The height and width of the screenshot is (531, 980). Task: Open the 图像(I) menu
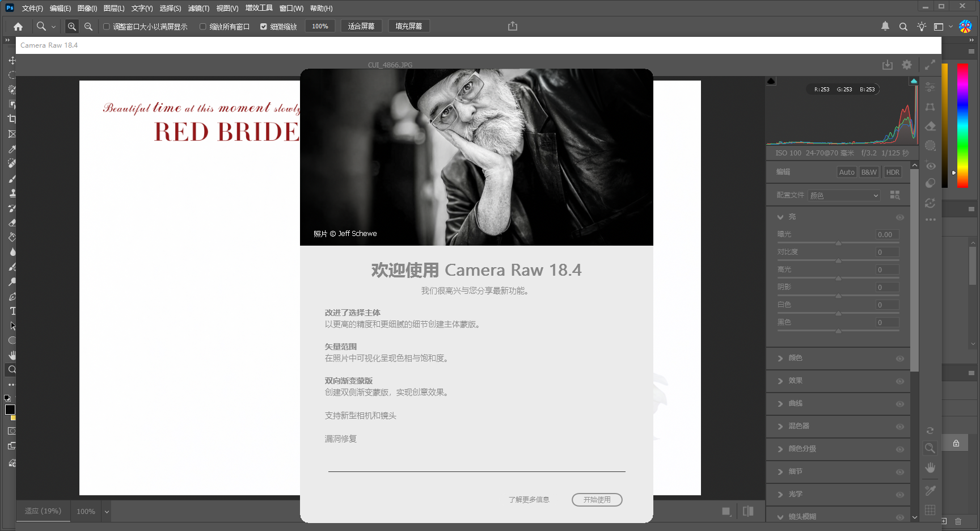[87, 9]
